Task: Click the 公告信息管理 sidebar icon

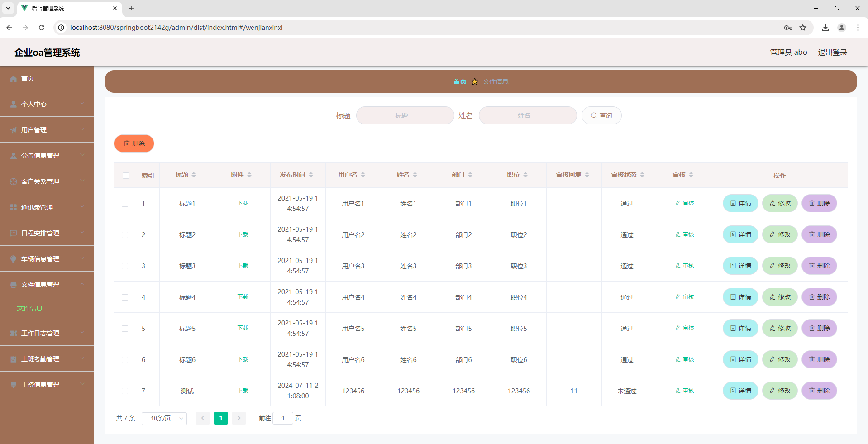Action: click(x=13, y=155)
